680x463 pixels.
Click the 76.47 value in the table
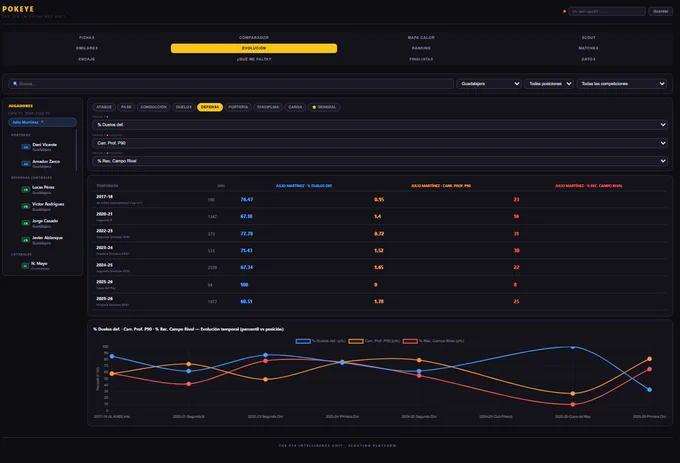click(x=246, y=200)
